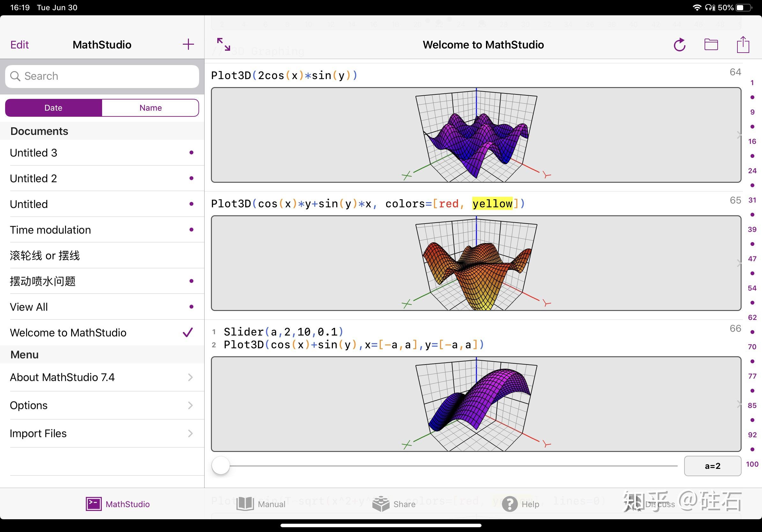Open the Share brick icon tab
762x532 pixels.
pos(381,504)
